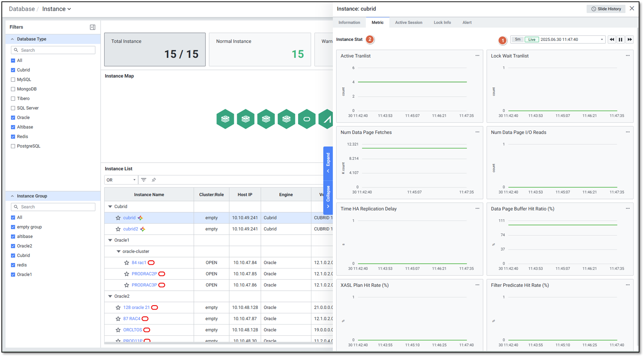Open options for Data Page Buffer Hit Ratio
Viewport: 644px width, 357px height.
point(628,208)
